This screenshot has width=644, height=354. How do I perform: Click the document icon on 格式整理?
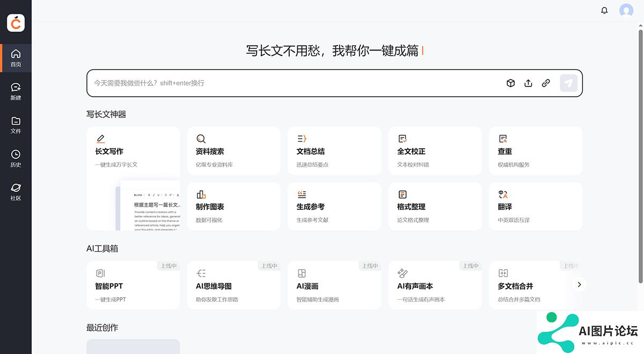coord(402,194)
